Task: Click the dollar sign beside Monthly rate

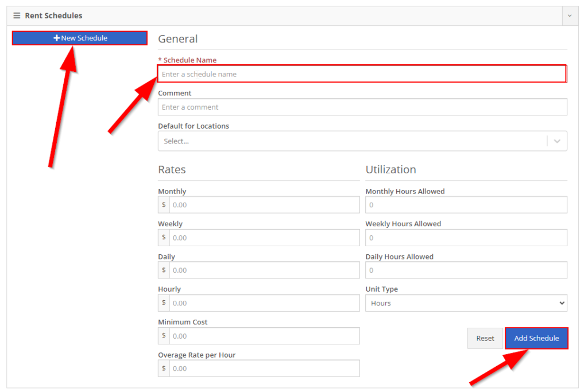Action: coord(163,205)
